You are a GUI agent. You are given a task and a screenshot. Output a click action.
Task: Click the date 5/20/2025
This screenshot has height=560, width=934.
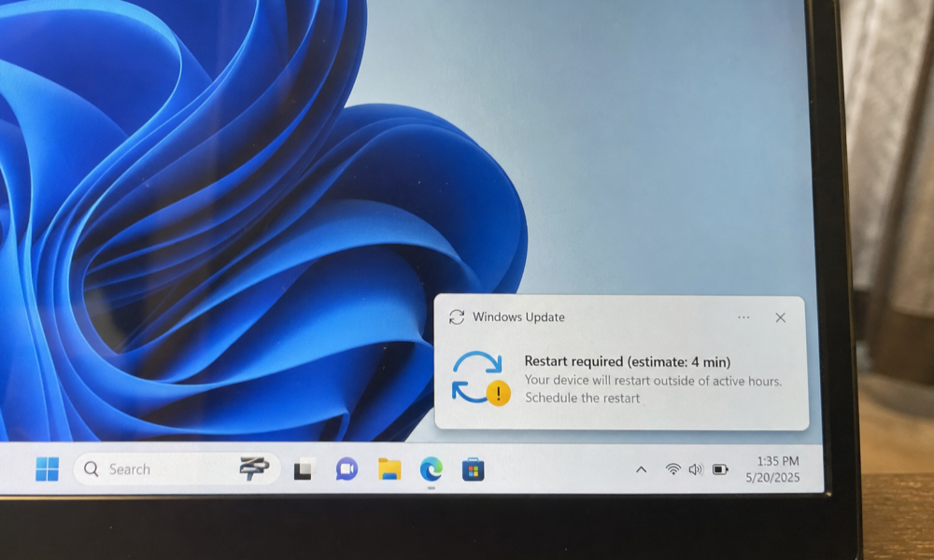click(x=772, y=477)
